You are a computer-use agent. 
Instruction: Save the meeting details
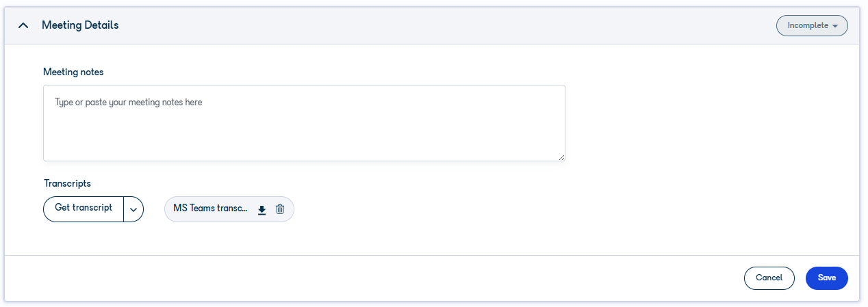(827, 278)
